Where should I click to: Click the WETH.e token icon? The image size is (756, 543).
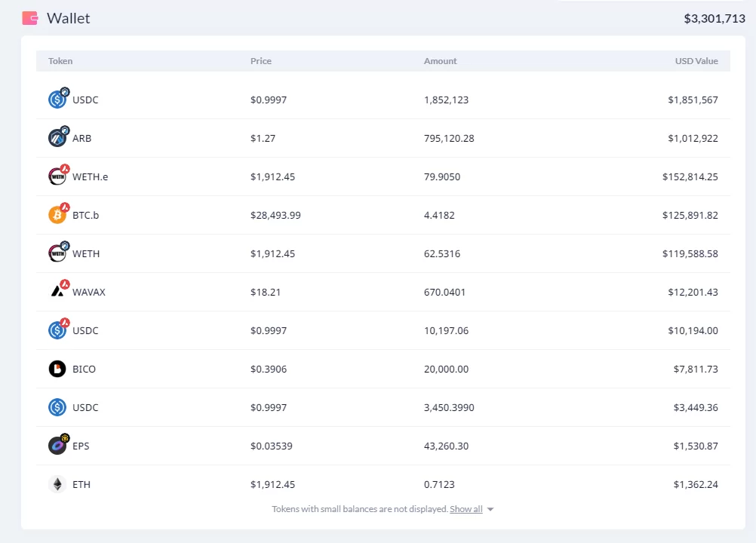click(57, 176)
